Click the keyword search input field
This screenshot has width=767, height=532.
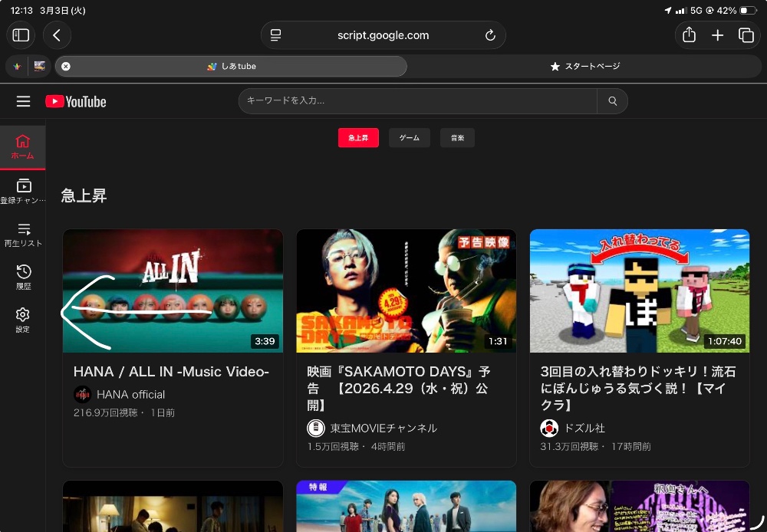[x=418, y=101]
